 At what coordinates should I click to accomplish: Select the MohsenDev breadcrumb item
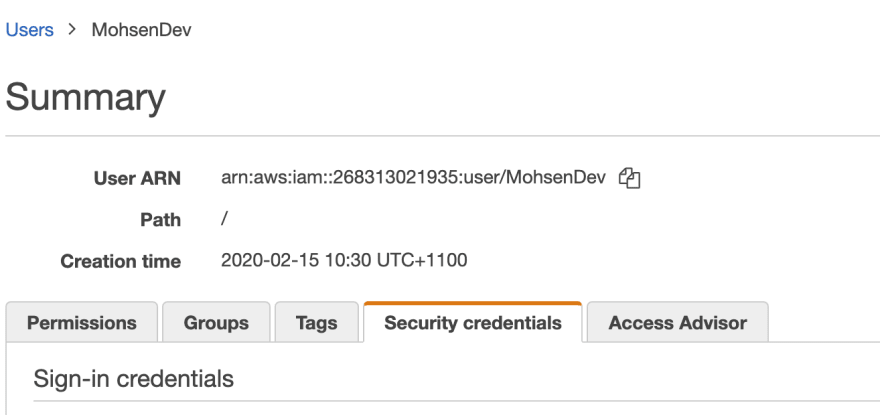click(141, 29)
